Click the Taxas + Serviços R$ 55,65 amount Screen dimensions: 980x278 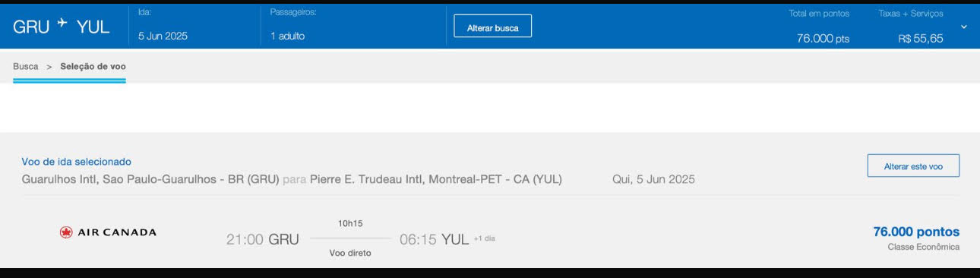(921, 38)
